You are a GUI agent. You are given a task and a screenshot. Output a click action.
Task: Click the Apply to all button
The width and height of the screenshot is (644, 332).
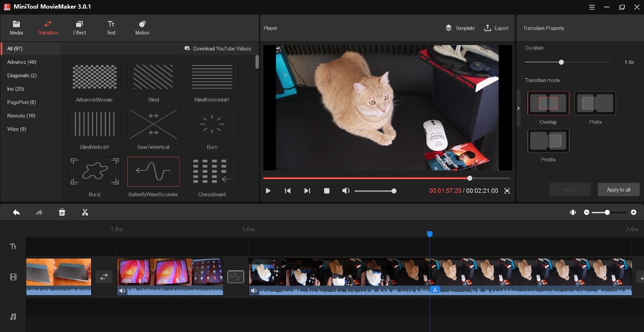tap(618, 189)
